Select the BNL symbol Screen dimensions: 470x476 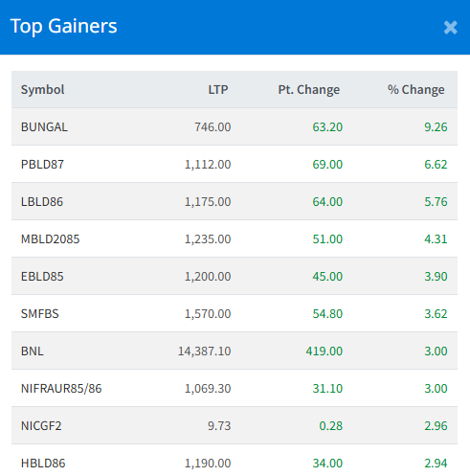click(x=33, y=351)
